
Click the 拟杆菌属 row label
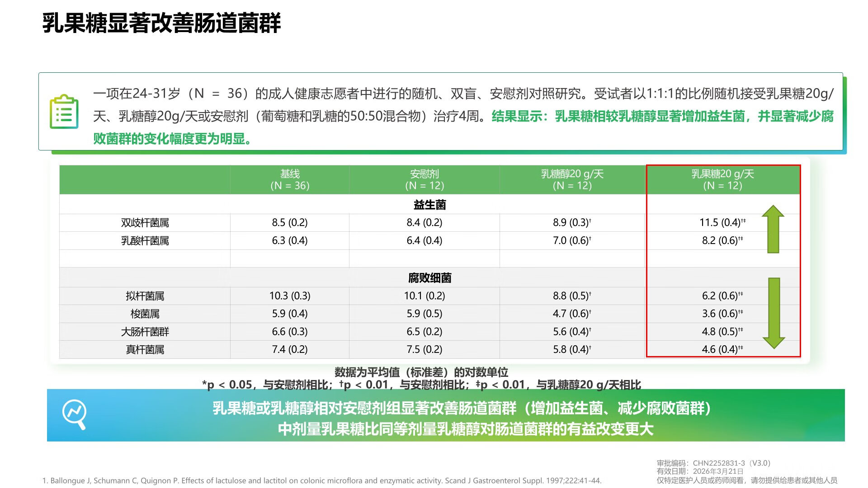pos(145,296)
